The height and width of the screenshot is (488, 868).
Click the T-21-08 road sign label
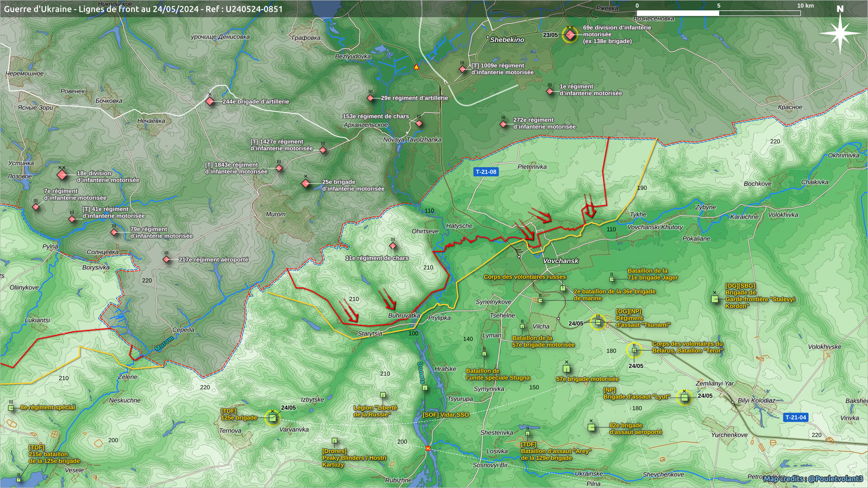click(486, 172)
